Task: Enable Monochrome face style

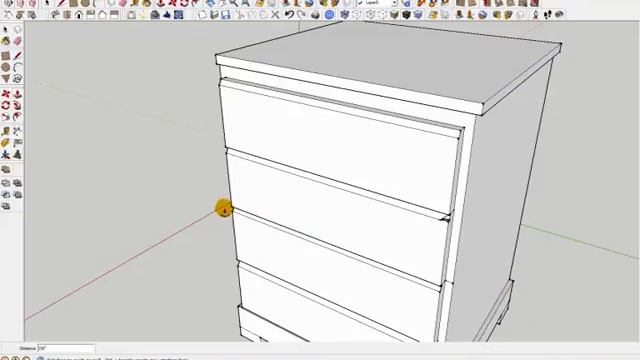Action: tap(418, 15)
